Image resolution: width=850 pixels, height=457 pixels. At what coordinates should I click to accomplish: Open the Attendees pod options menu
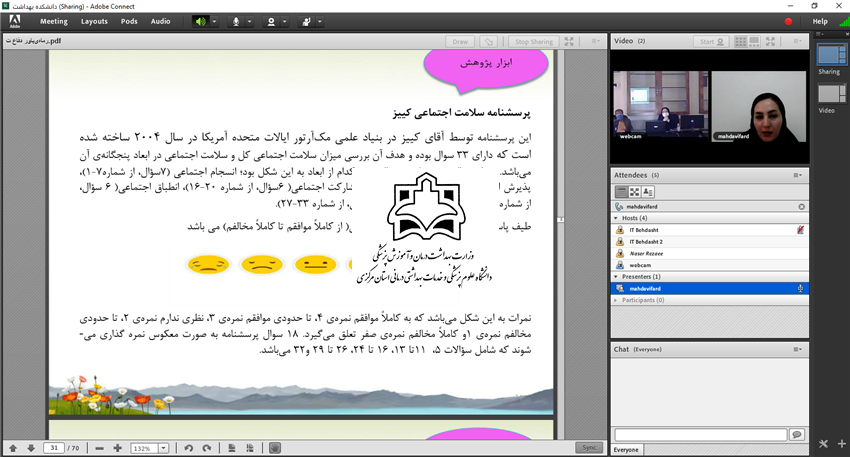coord(797,175)
